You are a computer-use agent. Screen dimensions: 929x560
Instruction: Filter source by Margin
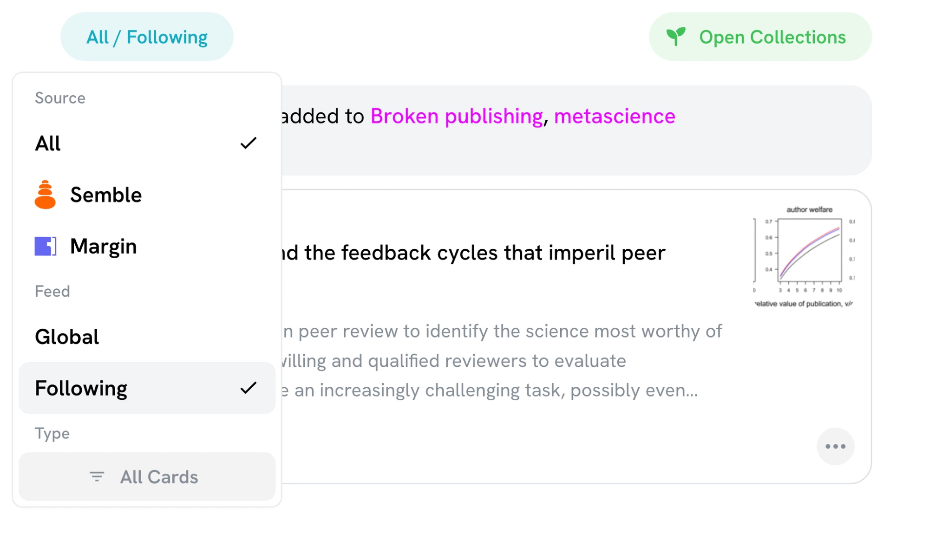pos(103,246)
